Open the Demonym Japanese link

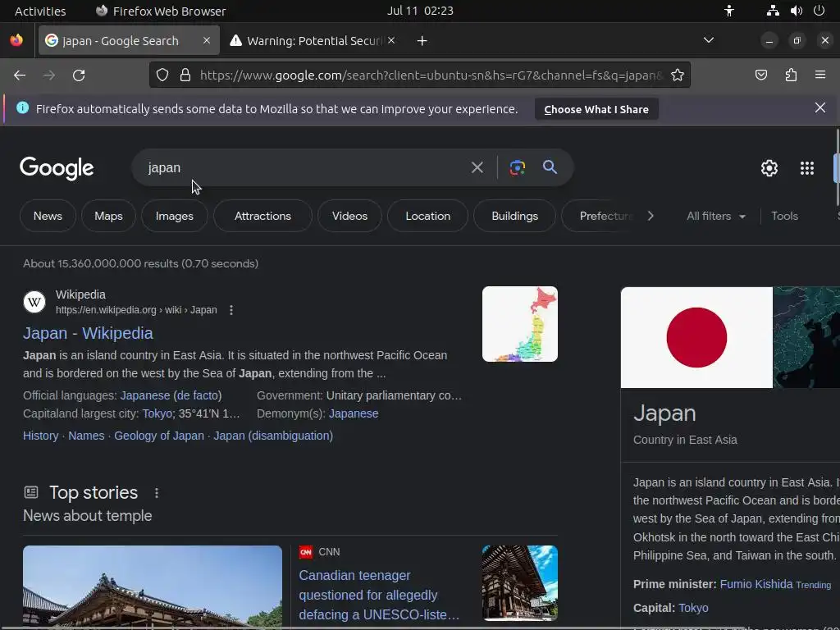(x=354, y=413)
